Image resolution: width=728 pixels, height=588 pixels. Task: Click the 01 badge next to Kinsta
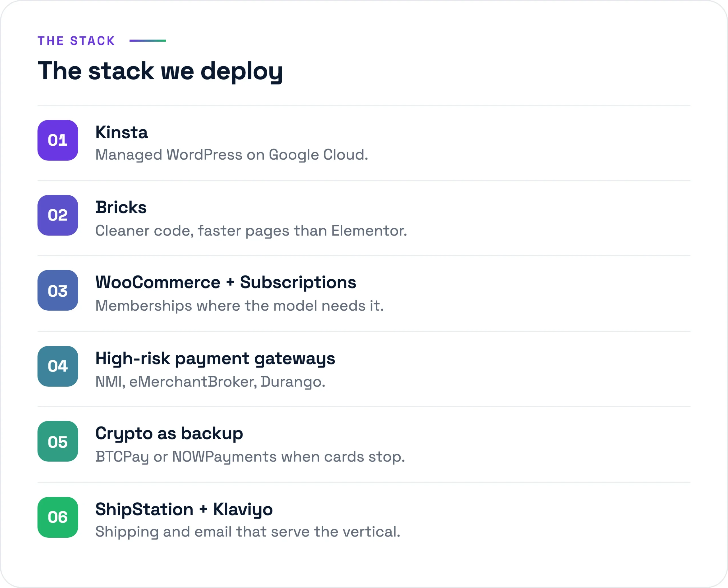(58, 140)
